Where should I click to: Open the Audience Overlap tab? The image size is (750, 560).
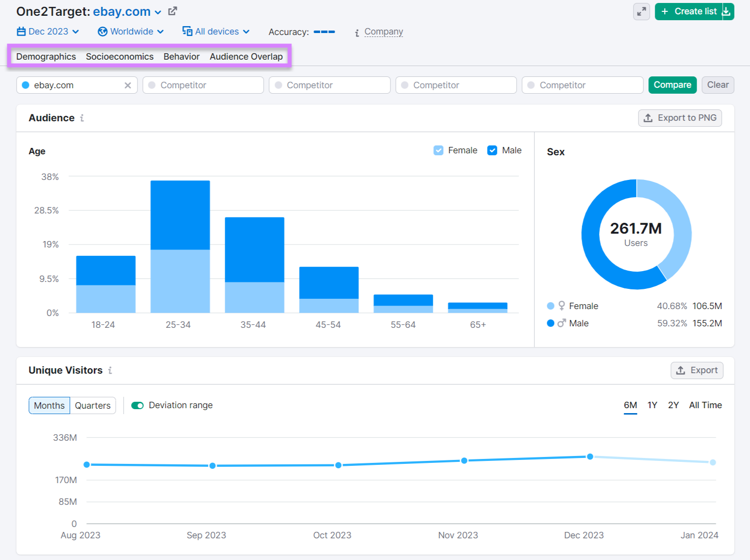pos(246,56)
